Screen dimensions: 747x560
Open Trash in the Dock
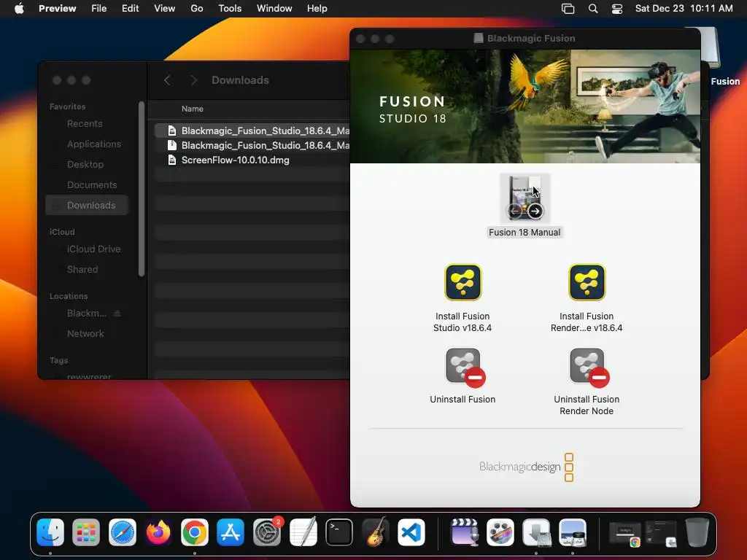[697, 532]
